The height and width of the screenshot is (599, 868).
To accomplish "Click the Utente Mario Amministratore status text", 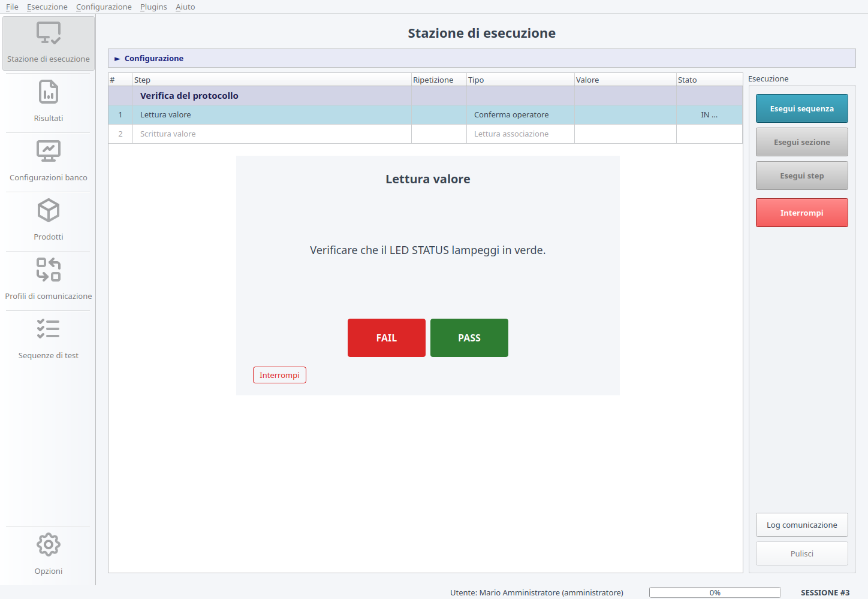I will pyautogui.click(x=537, y=592).
